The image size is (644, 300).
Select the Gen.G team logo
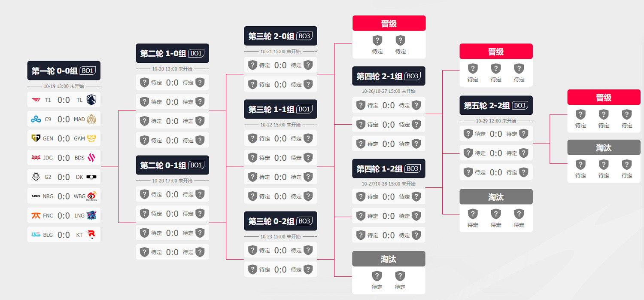pos(36,138)
